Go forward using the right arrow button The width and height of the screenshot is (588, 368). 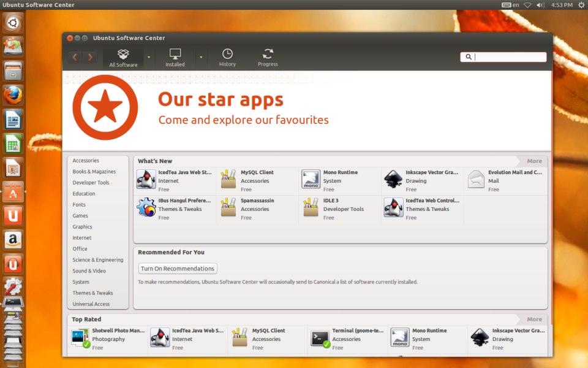tap(90, 57)
